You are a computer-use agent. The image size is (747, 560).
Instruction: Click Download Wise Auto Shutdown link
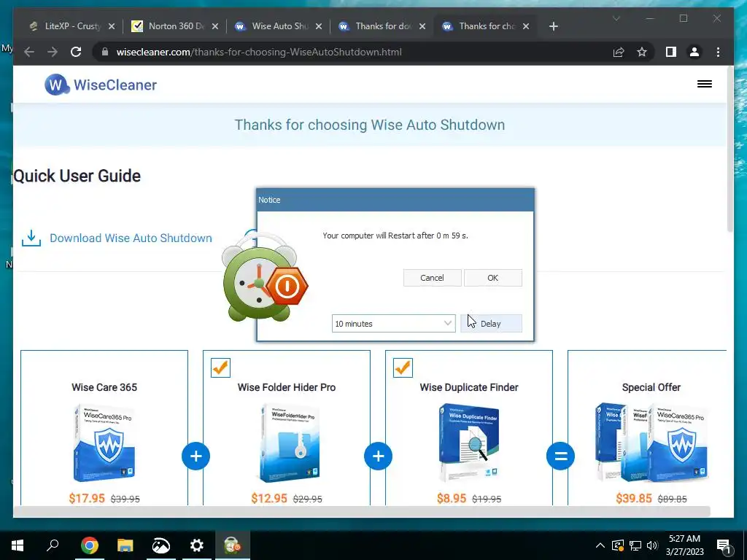click(131, 238)
